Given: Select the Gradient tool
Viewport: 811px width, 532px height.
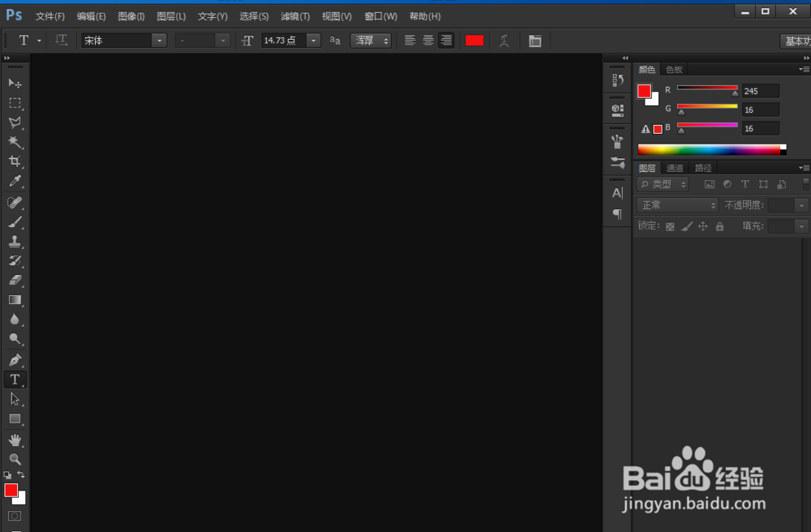Looking at the screenshot, I should (x=15, y=300).
